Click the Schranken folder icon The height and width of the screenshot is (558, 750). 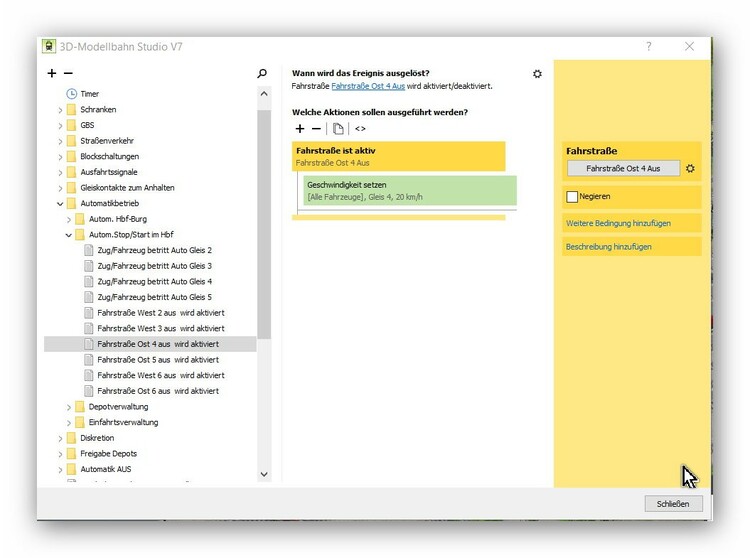(71, 109)
